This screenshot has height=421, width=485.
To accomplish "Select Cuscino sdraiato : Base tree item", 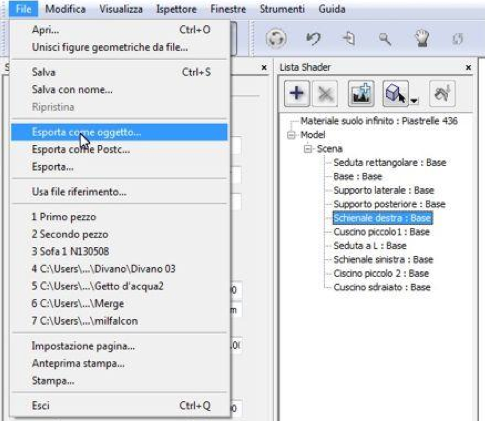I will pos(382,287).
